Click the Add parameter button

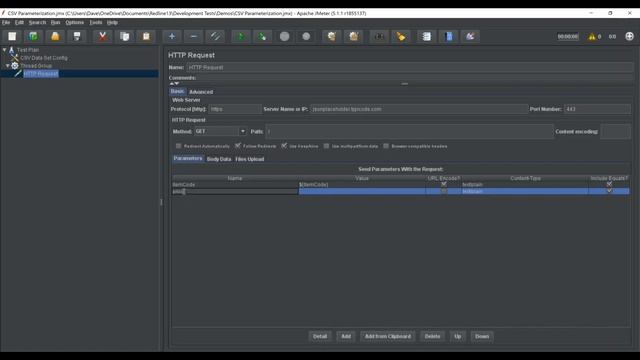346,336
